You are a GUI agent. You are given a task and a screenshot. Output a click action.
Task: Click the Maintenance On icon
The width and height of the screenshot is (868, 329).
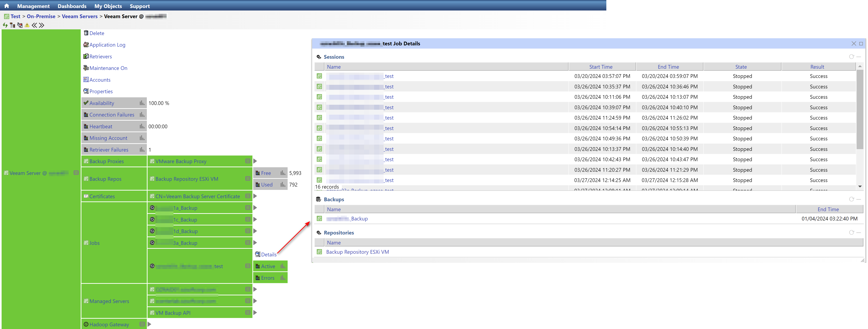pos(86,68)
